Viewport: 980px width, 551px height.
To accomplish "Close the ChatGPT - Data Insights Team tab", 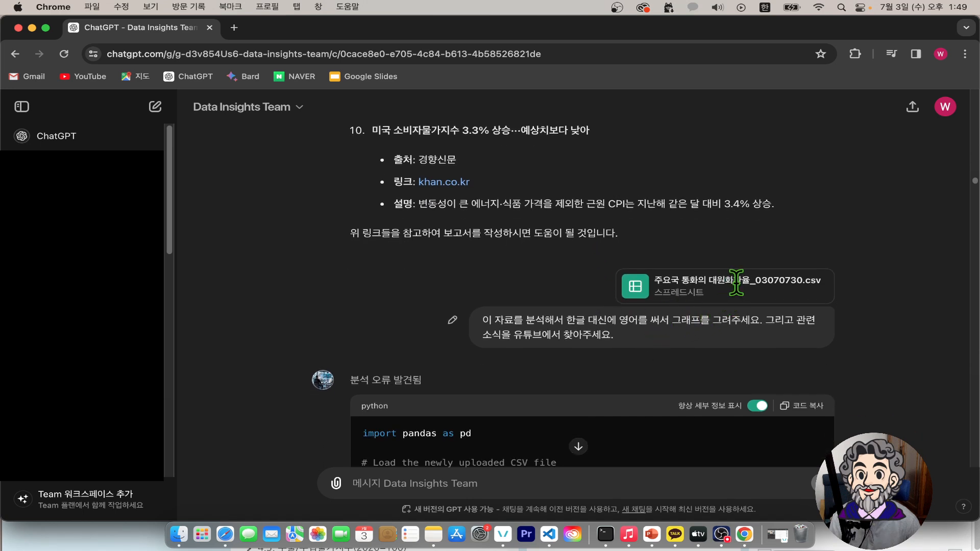I will pyautogui.click(x=209, y=28).
